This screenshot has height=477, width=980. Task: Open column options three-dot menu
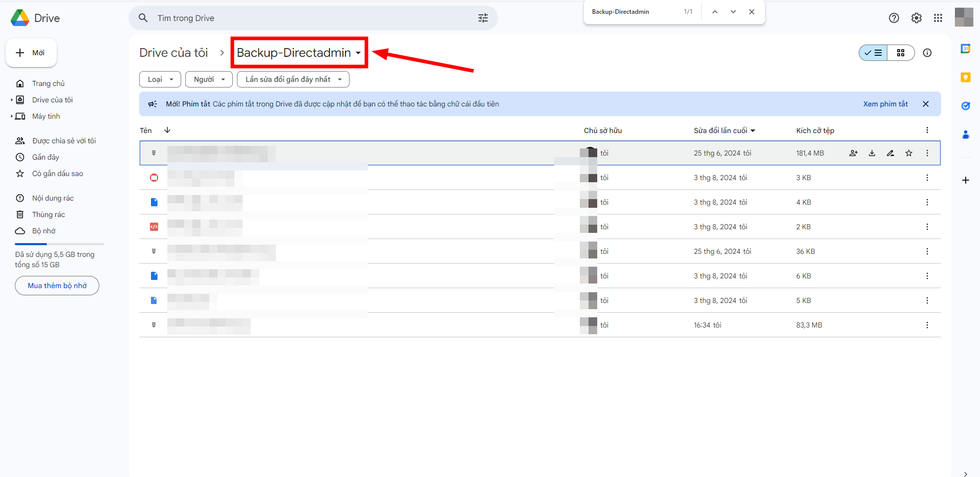tap(927, 131)
